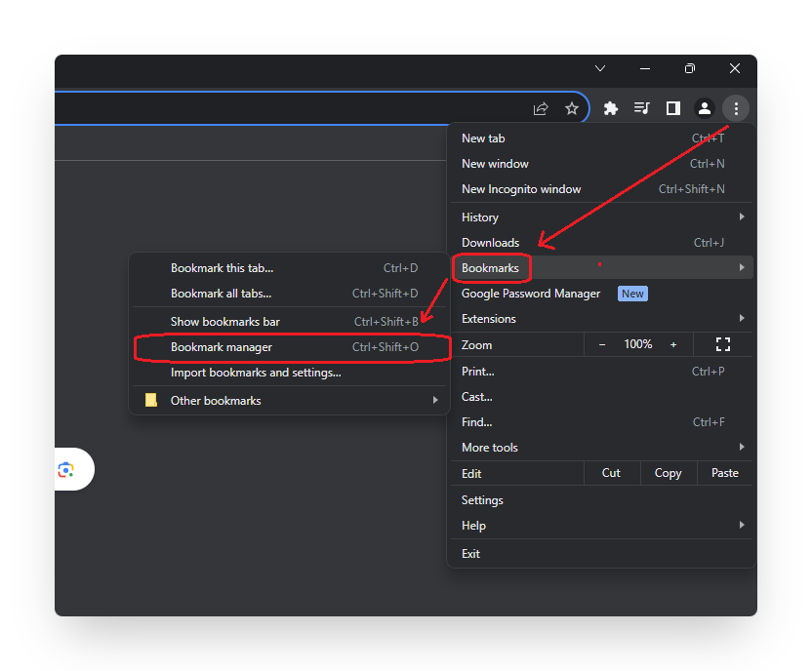This screenshot has height=671, width=812.
Task: Enter fullscreen mode from Zoom row
Action: click(x=723, y=344)
